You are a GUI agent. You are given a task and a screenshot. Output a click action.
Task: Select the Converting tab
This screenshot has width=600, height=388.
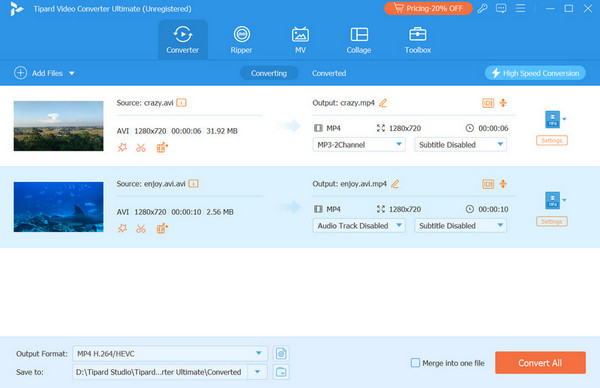click(269, 73)
